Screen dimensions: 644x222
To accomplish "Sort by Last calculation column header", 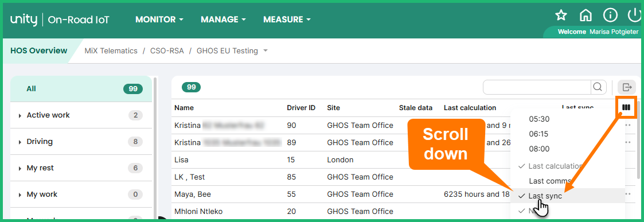I will (x=470, y=108).
